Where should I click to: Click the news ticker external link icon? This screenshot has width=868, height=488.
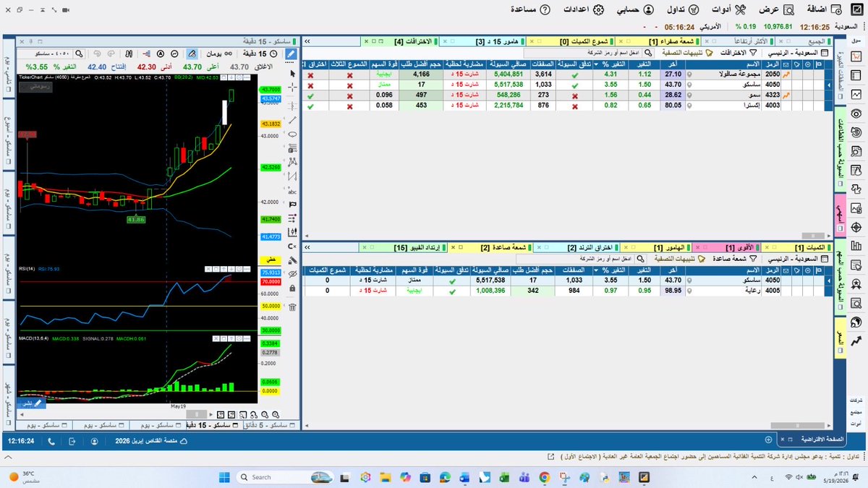tap(551, 457)
